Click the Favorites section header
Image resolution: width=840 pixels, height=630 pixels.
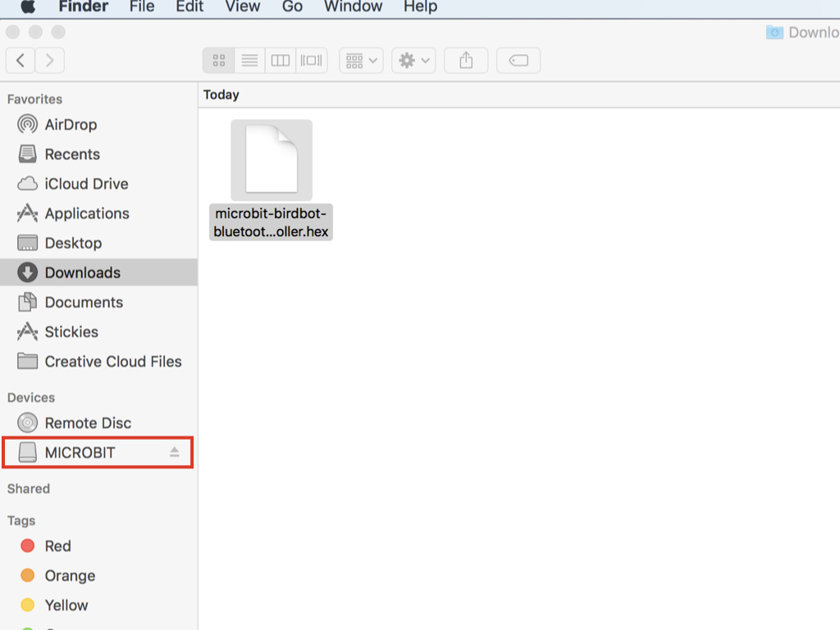pos(34,99)
